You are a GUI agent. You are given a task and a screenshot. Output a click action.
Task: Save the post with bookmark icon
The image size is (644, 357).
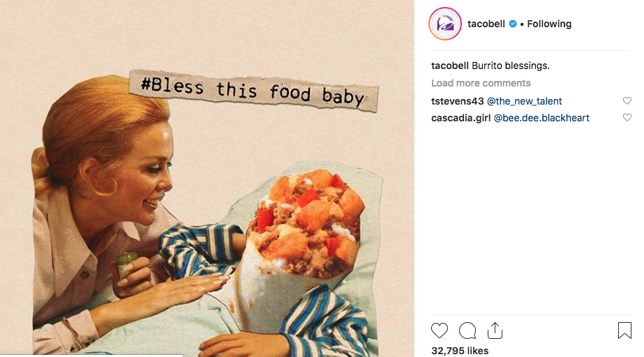[624, 331]
